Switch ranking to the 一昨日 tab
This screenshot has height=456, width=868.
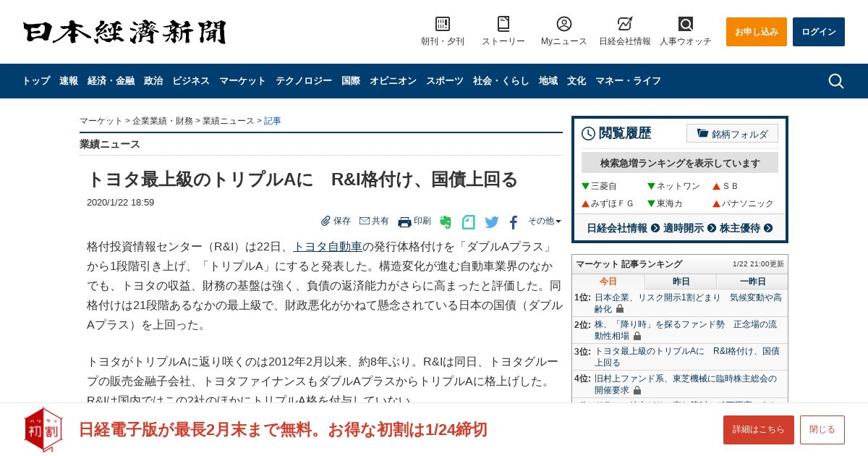click(752, 282)
